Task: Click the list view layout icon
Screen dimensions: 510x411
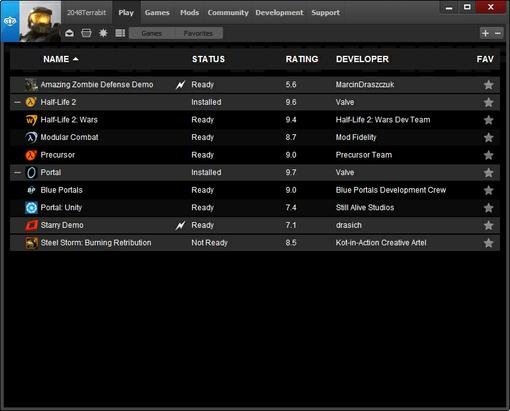Action: (120, 33)
